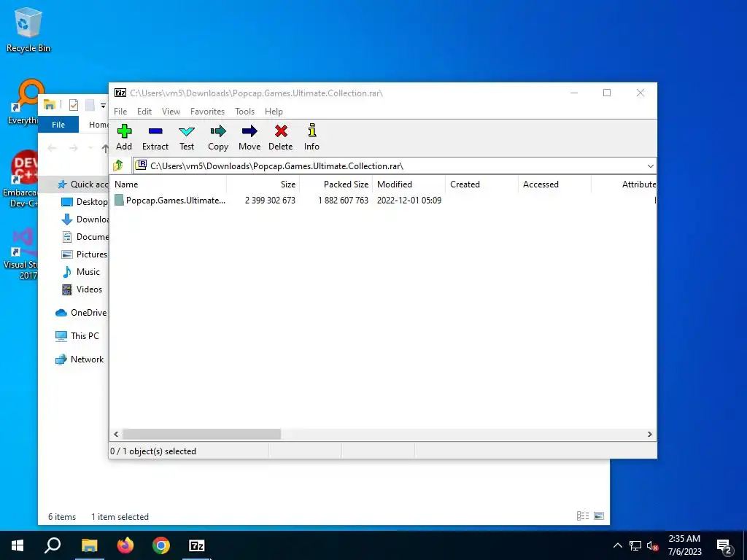Select Videos in the Explorer sidebar
The image size is (747, 560).
(x=82, y=289)
